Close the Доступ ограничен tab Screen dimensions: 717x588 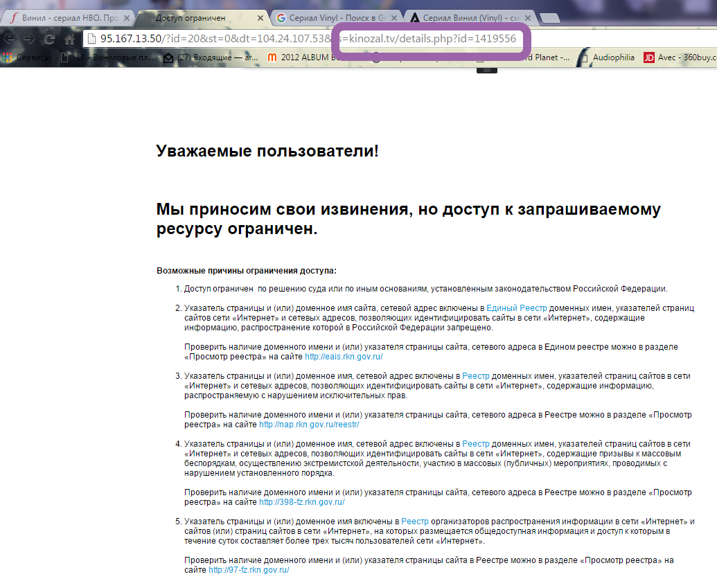pos(259,18)
